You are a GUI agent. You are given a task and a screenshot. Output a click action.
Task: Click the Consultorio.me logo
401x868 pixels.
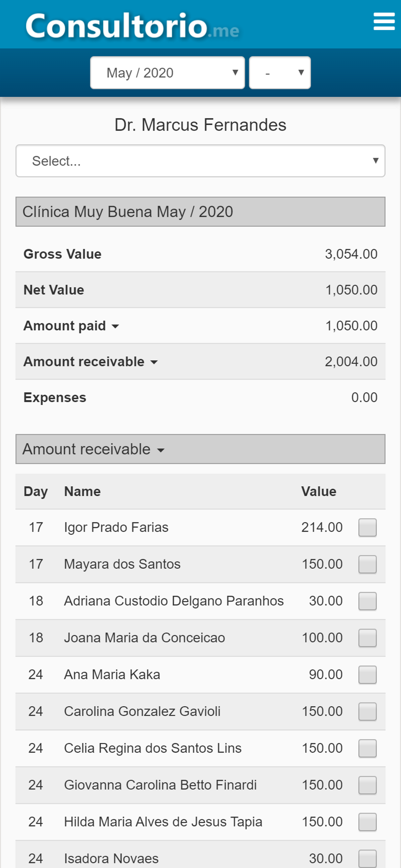coord(132,26)
